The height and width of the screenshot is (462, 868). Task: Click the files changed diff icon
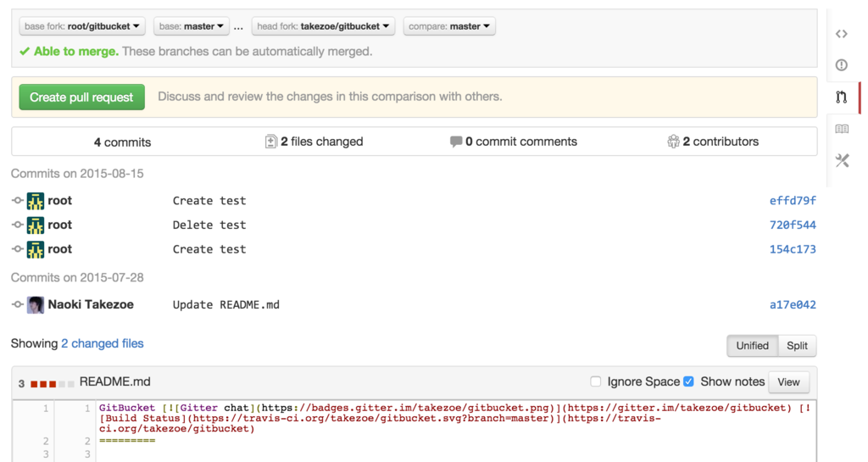[271, 142]
